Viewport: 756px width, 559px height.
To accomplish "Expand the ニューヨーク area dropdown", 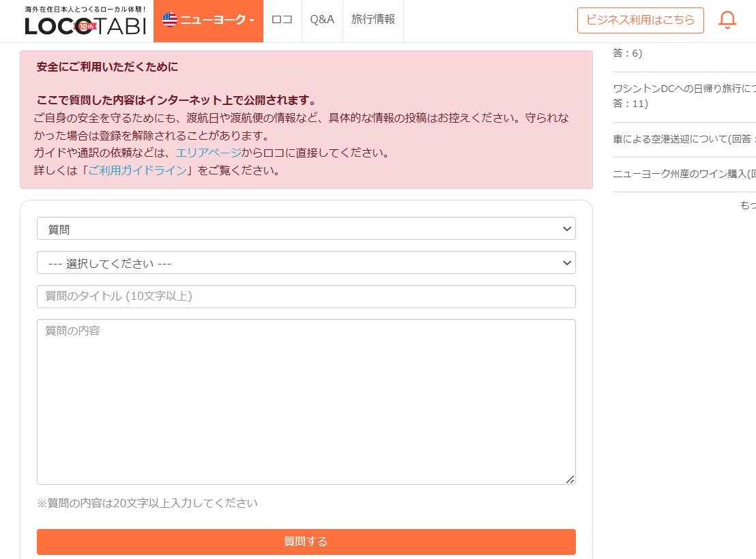I will click(x=208, y=20).
